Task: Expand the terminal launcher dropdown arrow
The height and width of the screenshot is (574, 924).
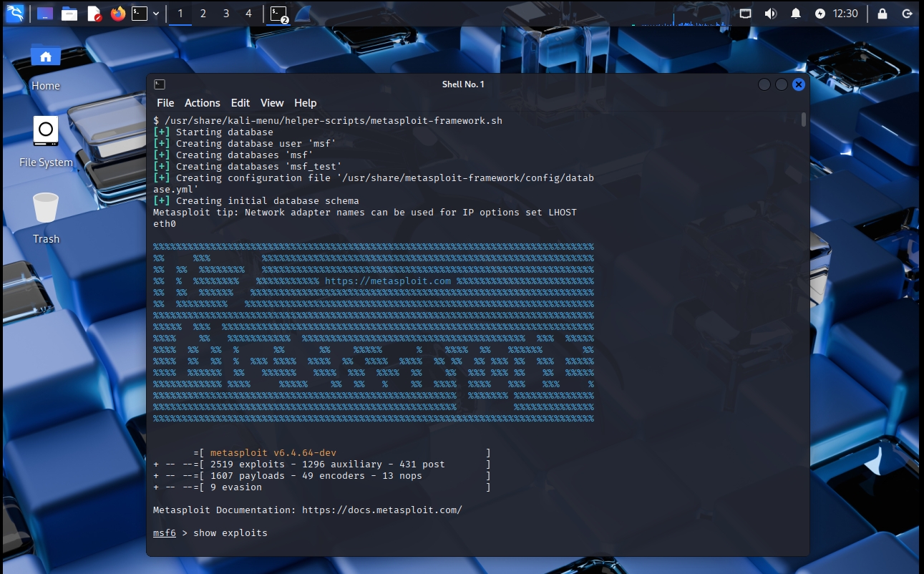Action: point(155,14)
